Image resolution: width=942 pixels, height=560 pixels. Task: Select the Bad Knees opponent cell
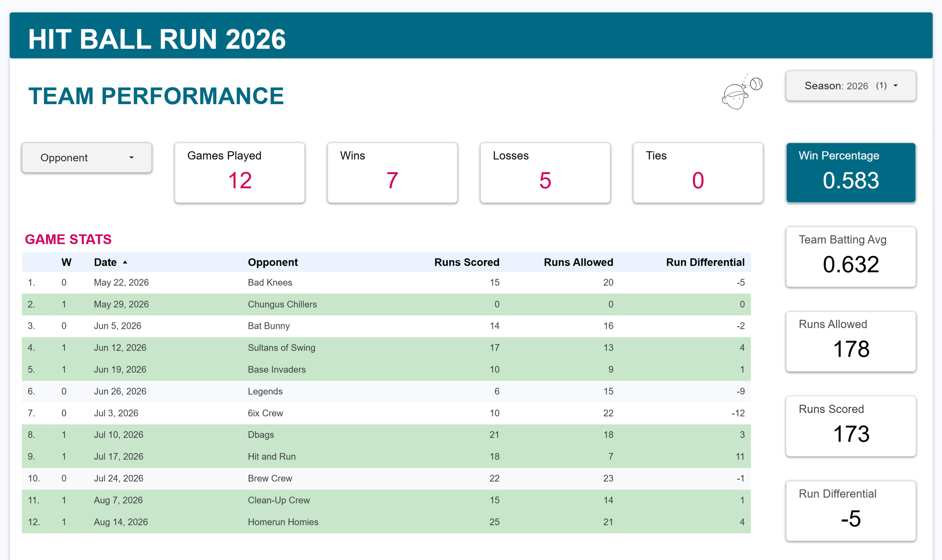tap(270, 282)
